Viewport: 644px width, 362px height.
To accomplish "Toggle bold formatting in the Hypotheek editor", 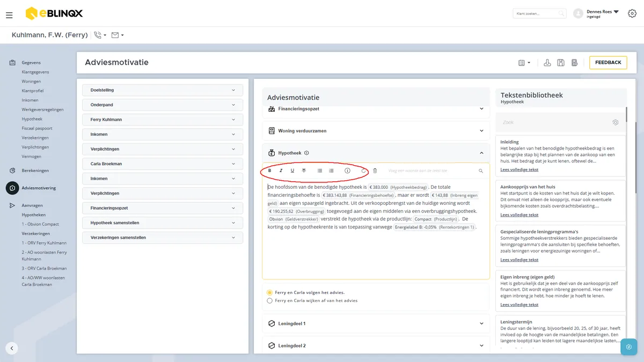I will (x=269, y=171).
